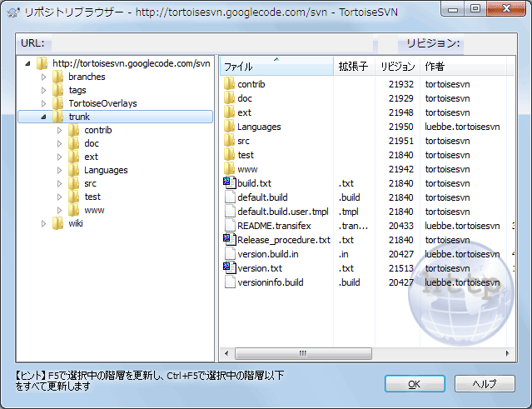Click the contrib folder icon in file list
The height and width of the screenshot is (409, 532).
point(229,84)
